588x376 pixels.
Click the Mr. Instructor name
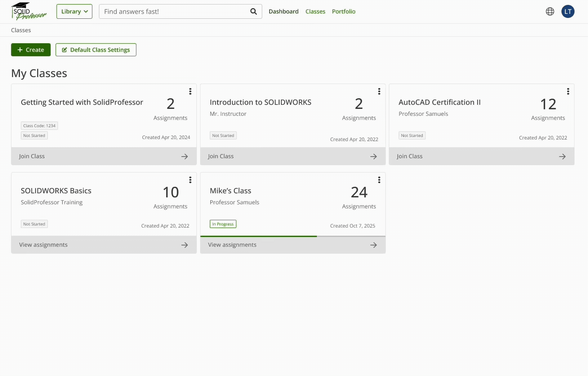pos(228,114)
